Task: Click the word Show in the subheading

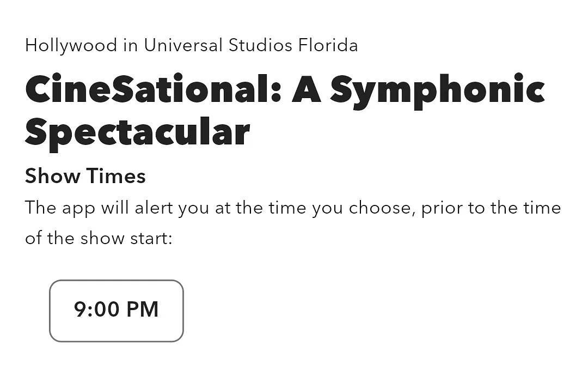Action: coord(52,176)
